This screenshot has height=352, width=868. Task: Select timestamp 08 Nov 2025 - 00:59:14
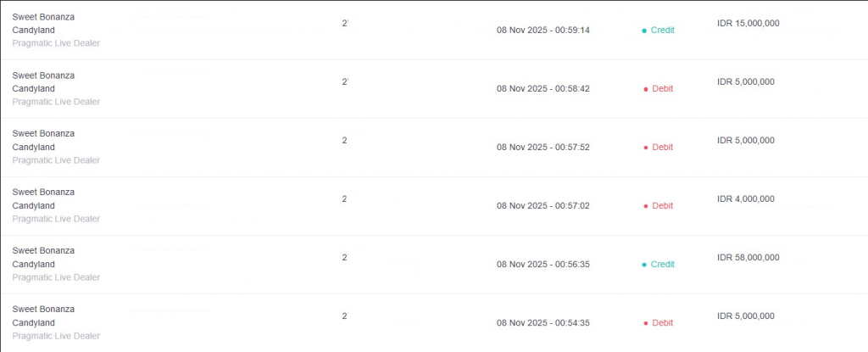pos(542,31)
